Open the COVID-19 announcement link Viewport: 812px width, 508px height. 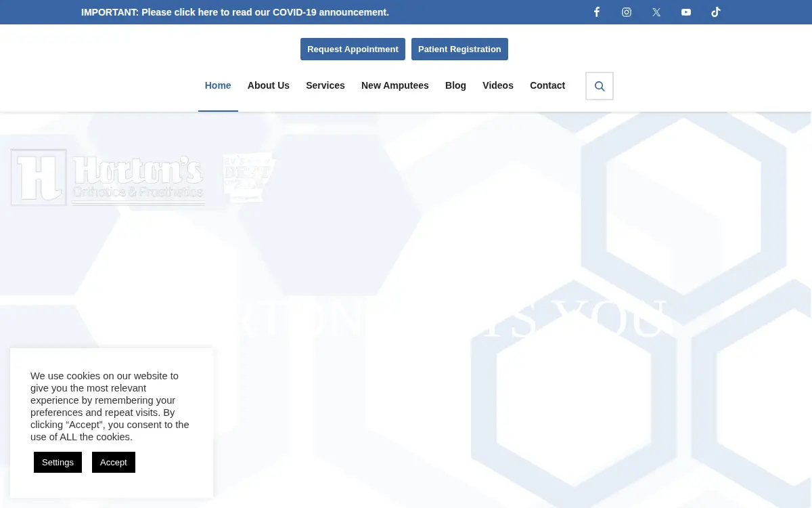coord(235,12)
